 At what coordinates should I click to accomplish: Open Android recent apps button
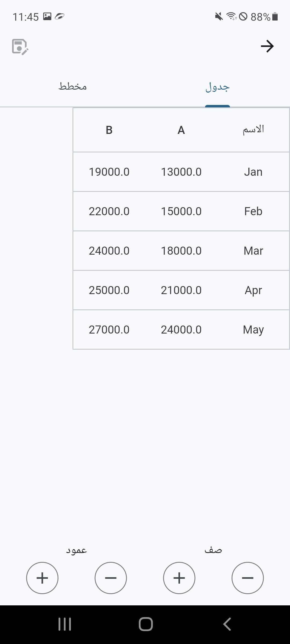pos(65,624)
